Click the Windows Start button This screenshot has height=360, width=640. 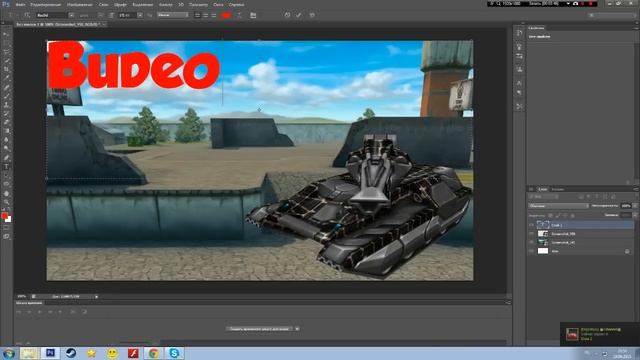8,353
